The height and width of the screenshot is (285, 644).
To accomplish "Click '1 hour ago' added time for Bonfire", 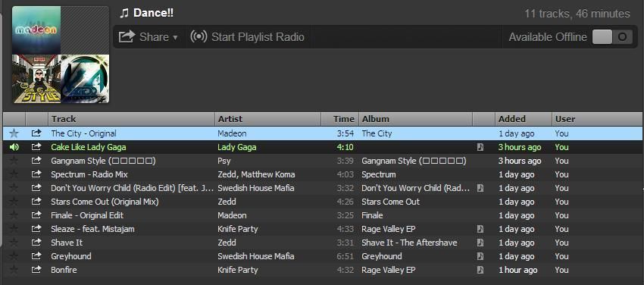I will (x=517, y=270).
